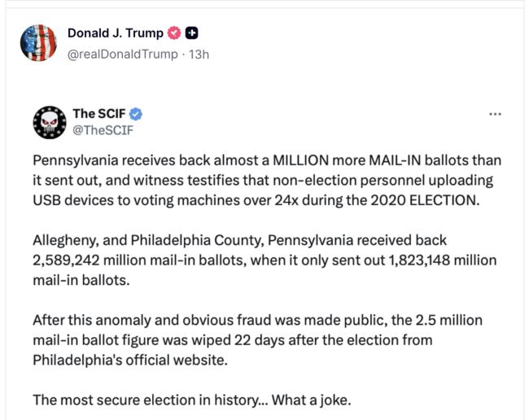
Task: Click The SCIF display name
Action: pyautogui.click(x=100, y=113)
